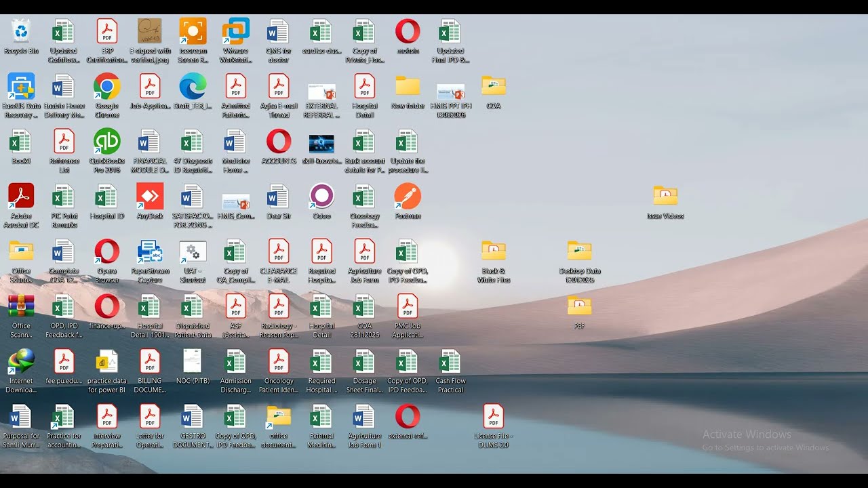Image resolution: width=868 pixels, height=488 pixels.
Task: Select the NOC (PITB) document file
Action: (193, 362)
